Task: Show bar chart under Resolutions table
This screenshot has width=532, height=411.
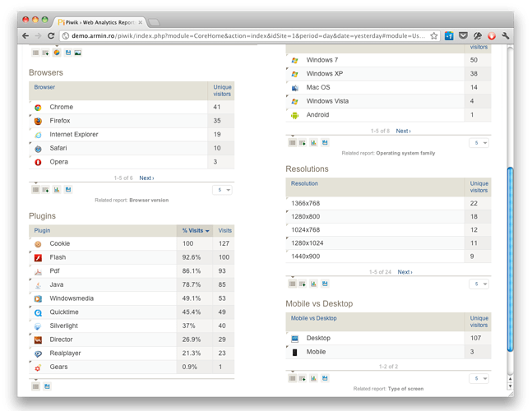Action: coord(313,284)
